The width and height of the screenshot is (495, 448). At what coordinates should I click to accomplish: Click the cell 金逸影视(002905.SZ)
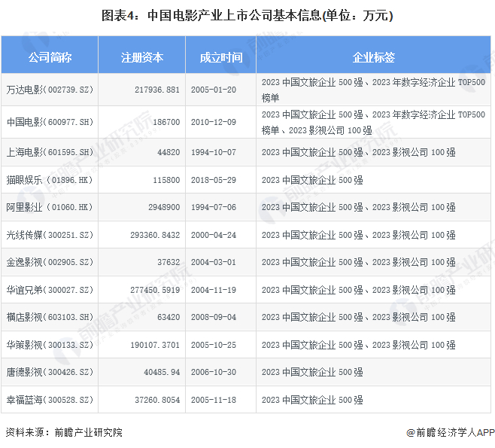click(x=50, y=262)
